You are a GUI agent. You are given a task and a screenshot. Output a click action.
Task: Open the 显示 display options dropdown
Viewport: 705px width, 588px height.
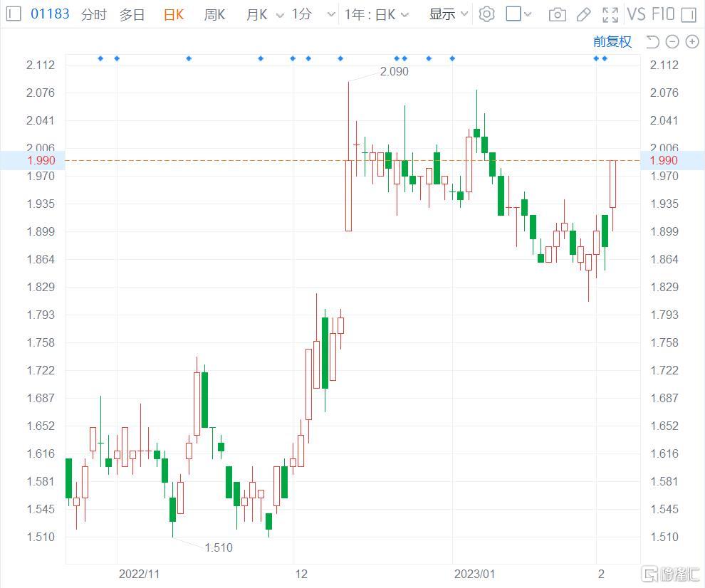(448, 14)
